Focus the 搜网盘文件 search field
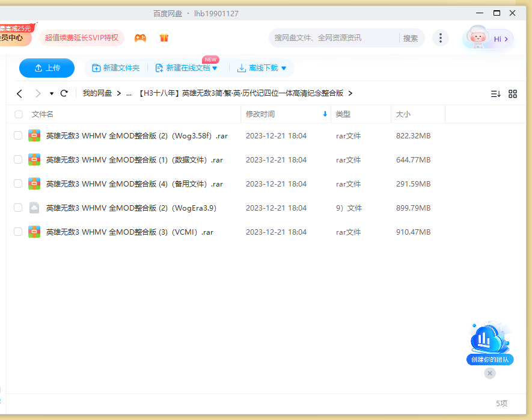 click(334, 38)
